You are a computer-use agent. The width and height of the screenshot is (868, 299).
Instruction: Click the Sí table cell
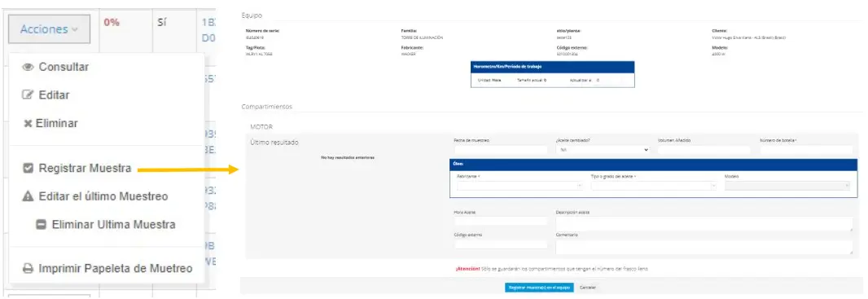pyautogui.click(x=162, y=24)
